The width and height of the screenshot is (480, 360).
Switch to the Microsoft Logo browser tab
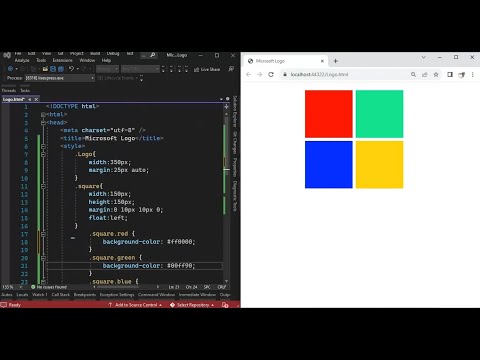(x=287, y=61)
